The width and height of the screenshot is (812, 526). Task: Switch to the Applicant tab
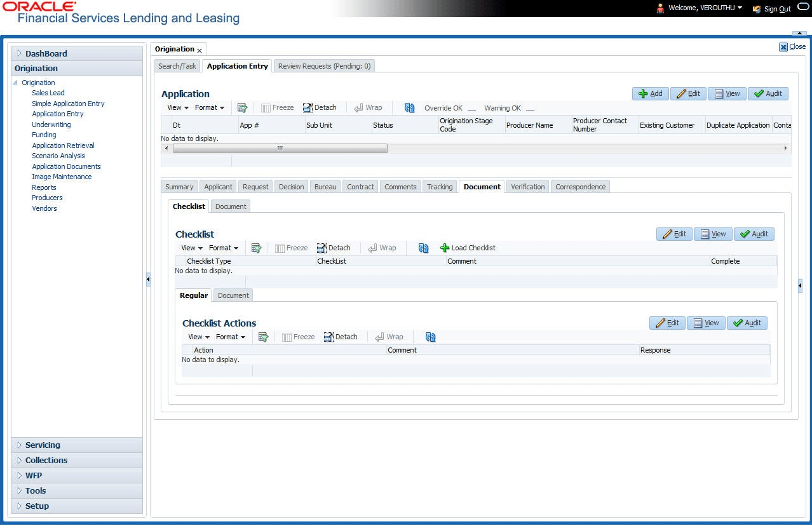click(218, 187)
